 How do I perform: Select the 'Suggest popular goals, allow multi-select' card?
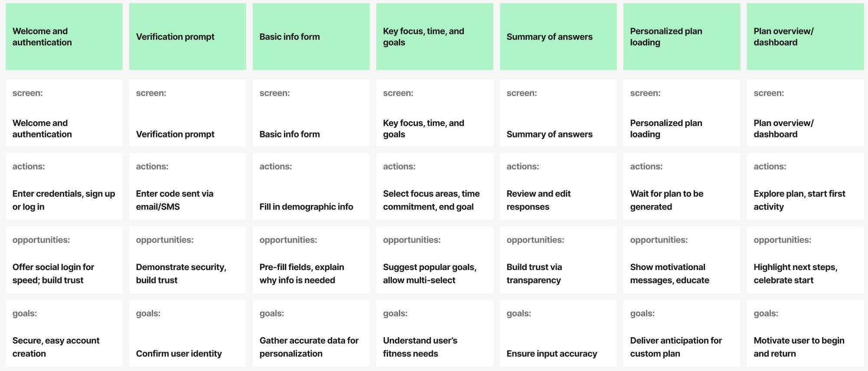[x=434, y=260]
